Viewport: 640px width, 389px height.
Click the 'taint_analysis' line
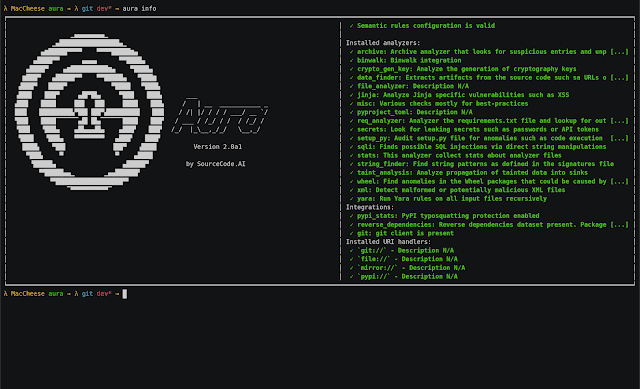pyautogui.click(x=469, y=172)
